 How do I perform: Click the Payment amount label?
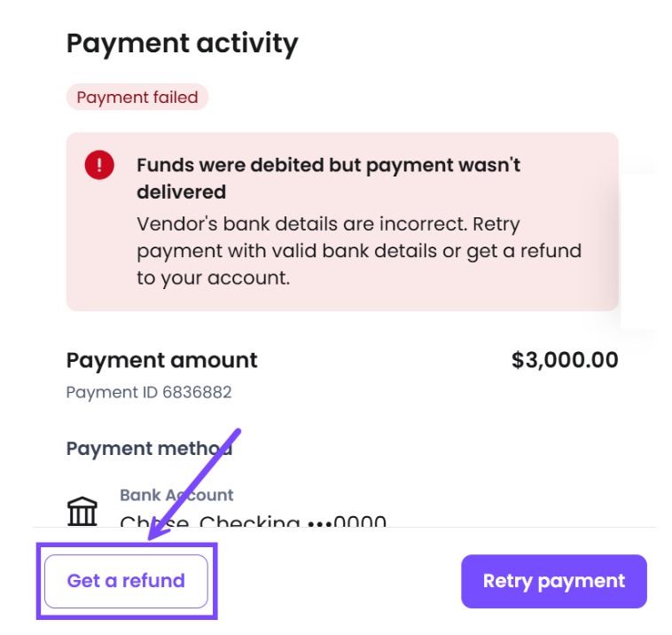click(162, 360)
